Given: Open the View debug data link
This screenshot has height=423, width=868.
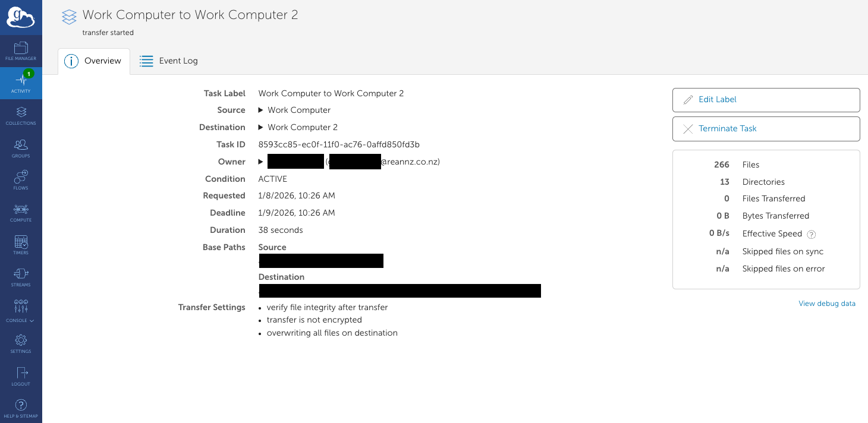Looking at the screenshot, I should 827,303.
